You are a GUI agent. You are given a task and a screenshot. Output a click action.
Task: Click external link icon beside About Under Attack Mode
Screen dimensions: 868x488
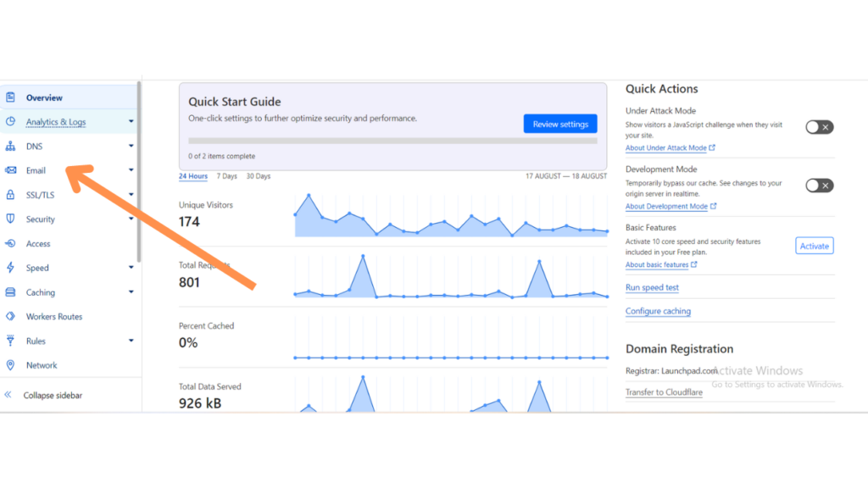[x=712, y=147]
